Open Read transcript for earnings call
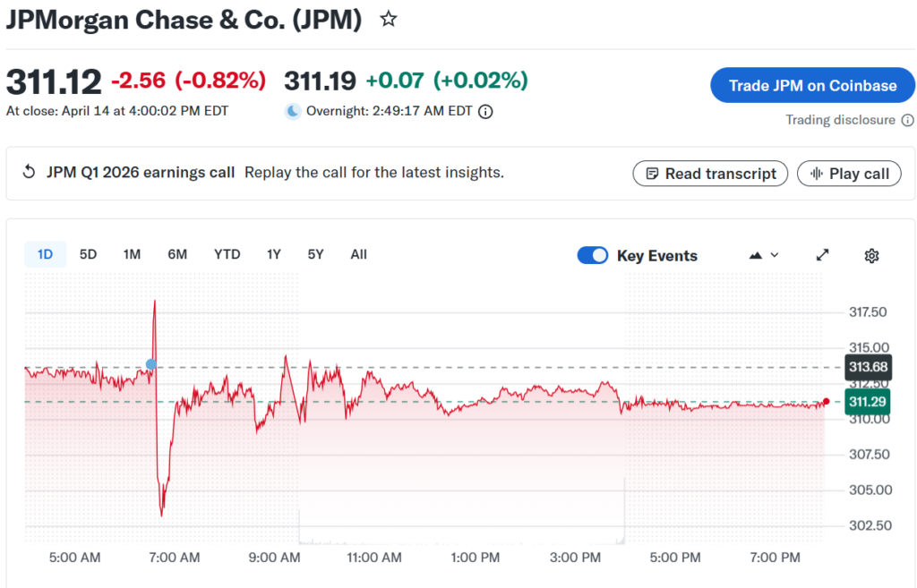The width and height of the screenshot is (917, 588). [x=710, y=174]
